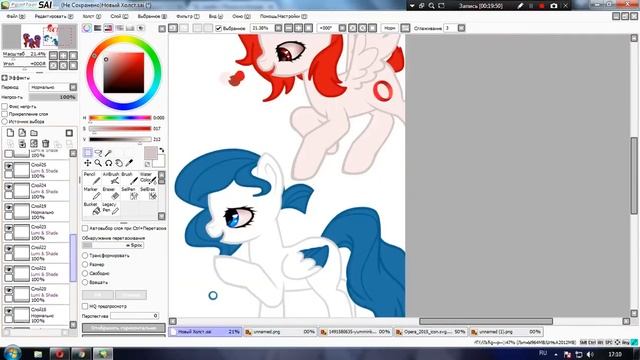The width and height of the screenshot is (640, 360).
Task: Switch to the Новый Холст.sai document tab
Action: (205, 332)
